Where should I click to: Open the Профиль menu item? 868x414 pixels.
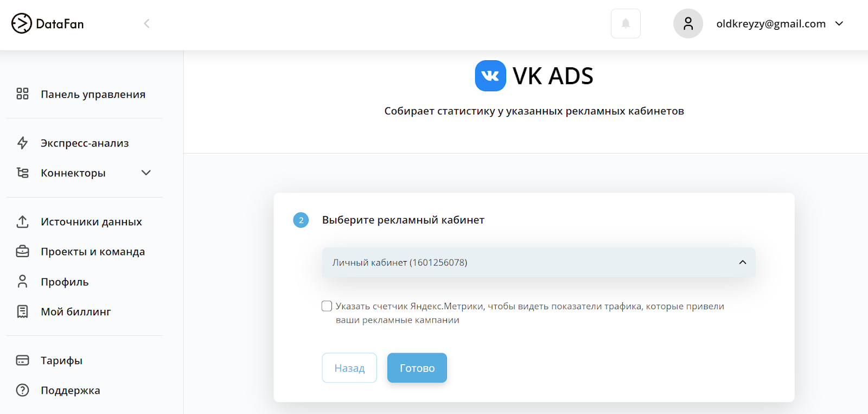click(65, 282)
